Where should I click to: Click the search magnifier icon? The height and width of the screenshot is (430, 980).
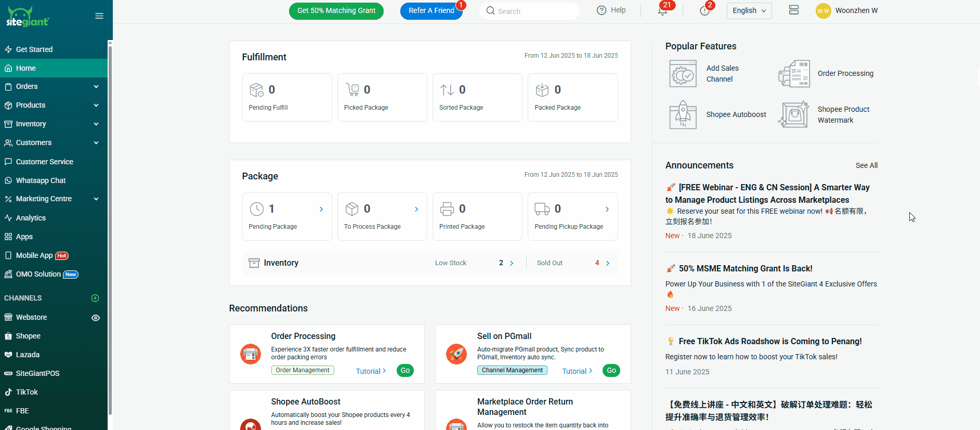point(490,10)
